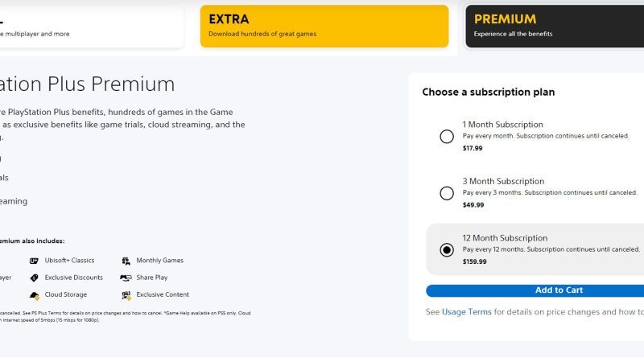Click the $159.99 price of 12 month plan

tap(474, 261)
